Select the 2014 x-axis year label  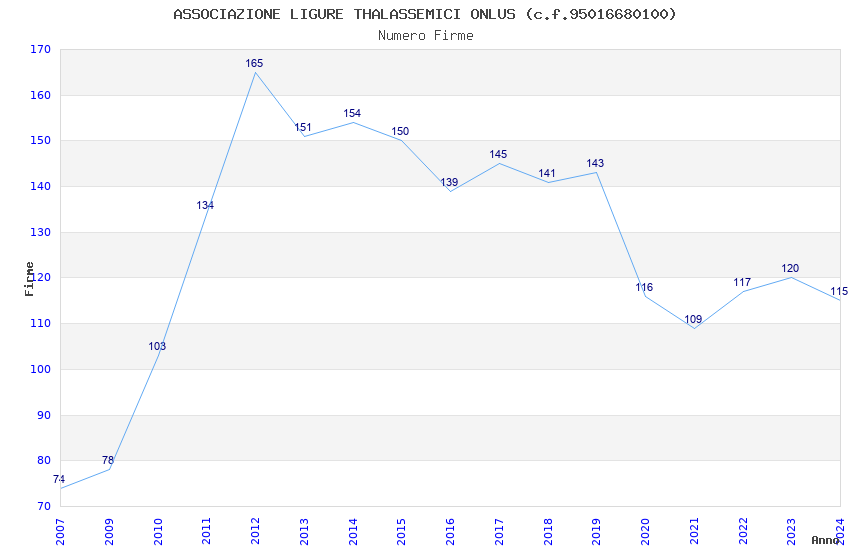(353, 532)
